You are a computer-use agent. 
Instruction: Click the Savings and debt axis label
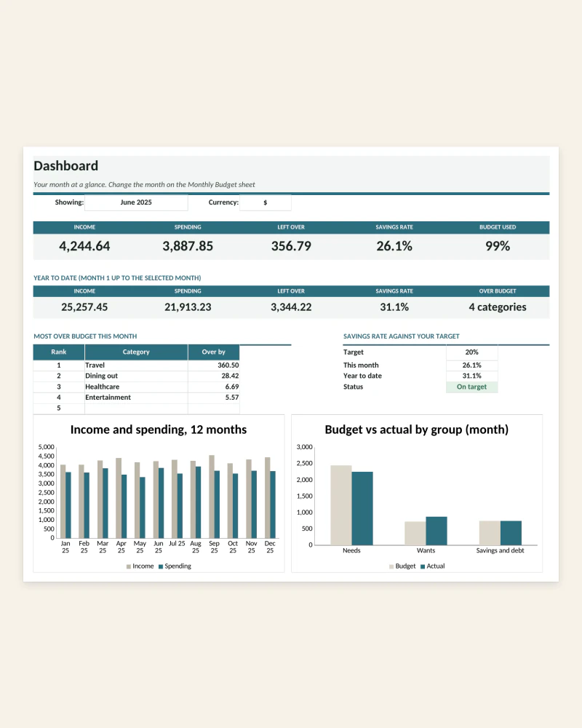[500, 550]
